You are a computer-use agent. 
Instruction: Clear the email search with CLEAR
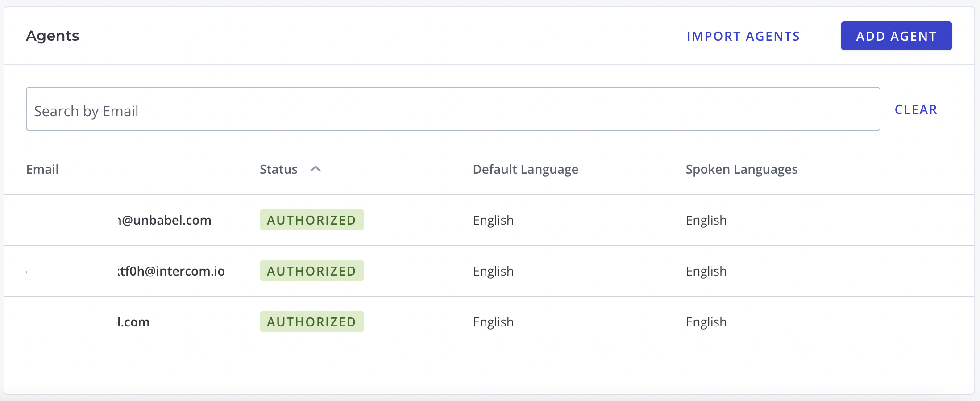click(x=916, y=109)
